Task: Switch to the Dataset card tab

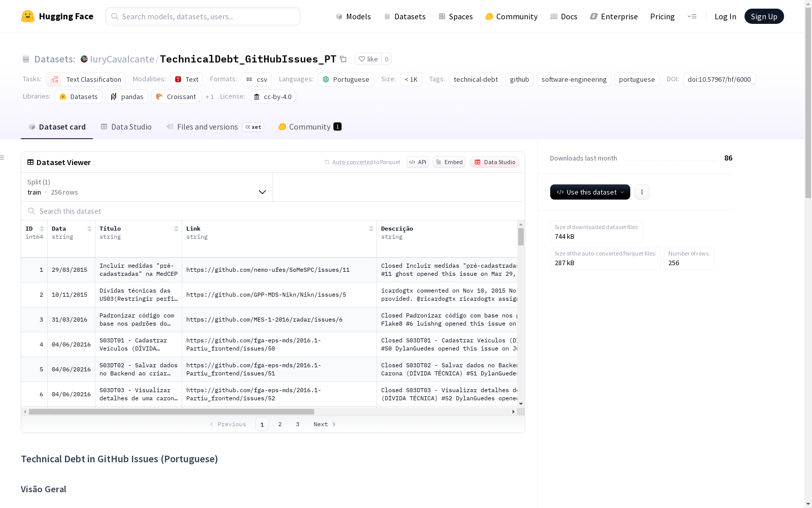Action: tap(57, 126)
